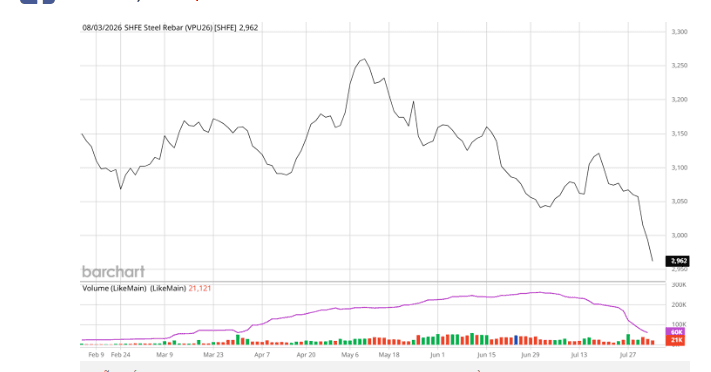The width and height of the screenshot is (711, 372).
Task: Click the 3,150 price axis label
Action: coord(679,134)
